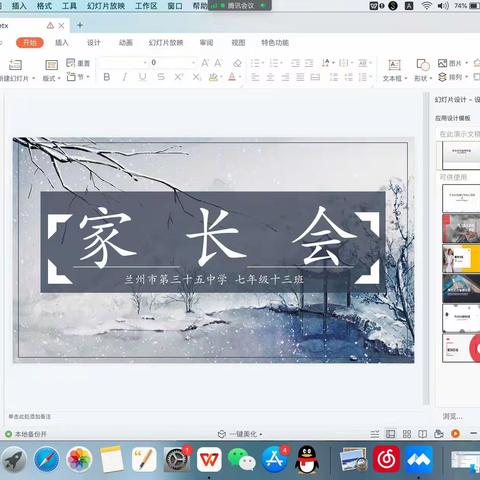Click the numbered list icon
This screenshot has height=480, width=480.
pos(274,63)
